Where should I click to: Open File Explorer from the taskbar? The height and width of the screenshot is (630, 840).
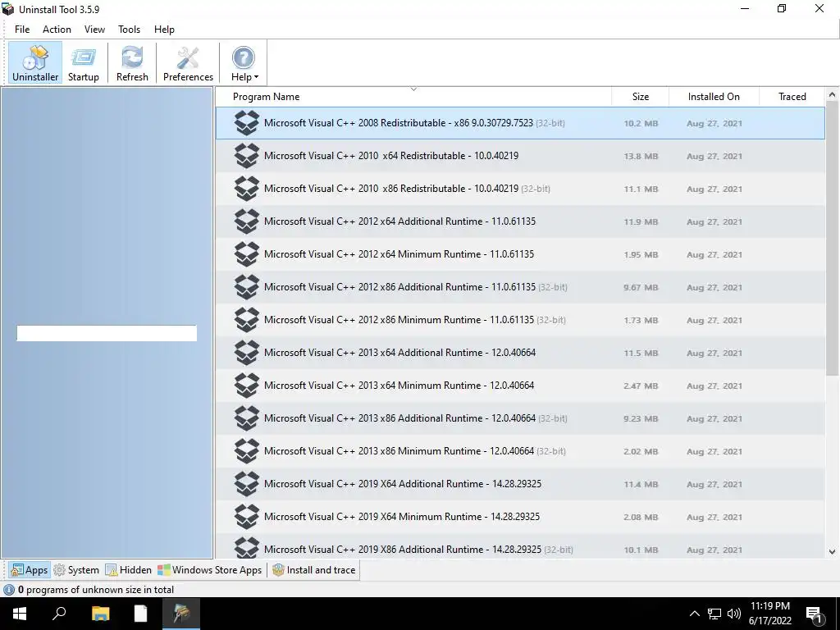tap(100, 614)
